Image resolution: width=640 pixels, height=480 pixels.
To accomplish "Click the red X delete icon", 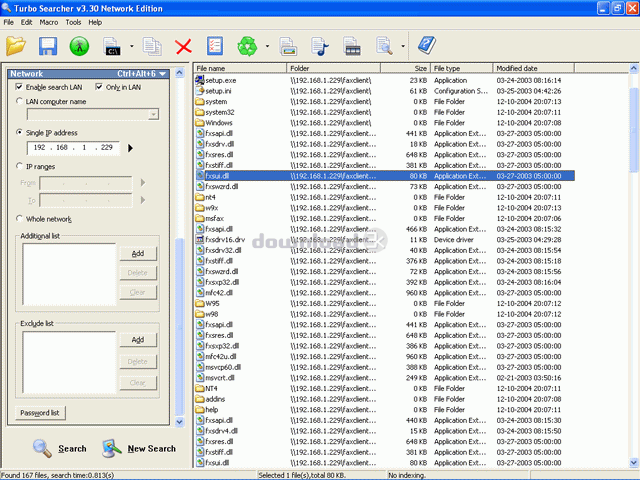I will click(183, 47).
